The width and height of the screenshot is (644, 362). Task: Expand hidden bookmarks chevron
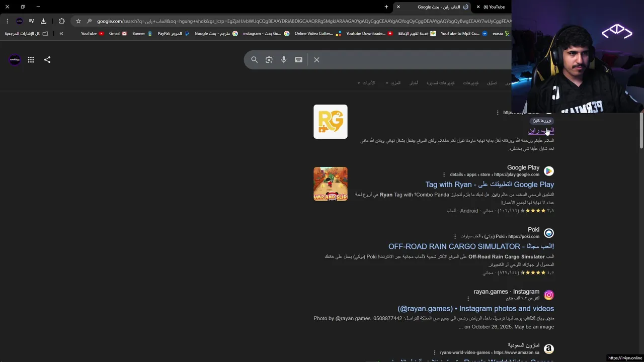61,34
